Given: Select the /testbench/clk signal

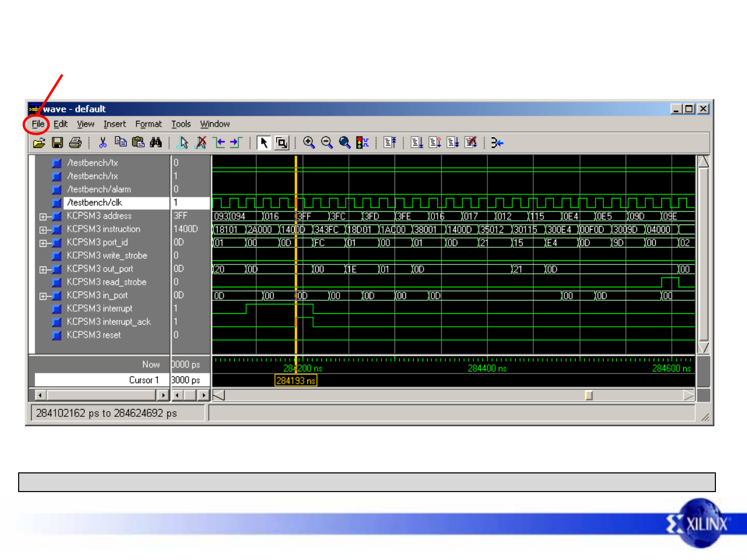Looking at the screenshot, I should (x=95, y=203).
